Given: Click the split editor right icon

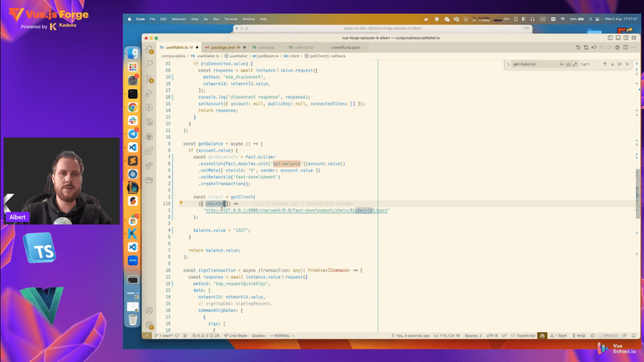Looking at the screenshot, I should click(x=625, y=47).
